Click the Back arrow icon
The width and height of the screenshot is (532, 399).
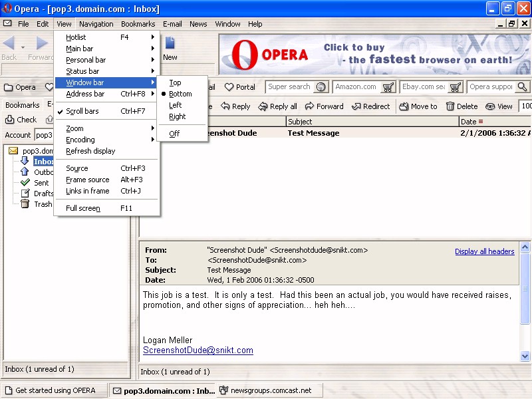tap(9, 43)
